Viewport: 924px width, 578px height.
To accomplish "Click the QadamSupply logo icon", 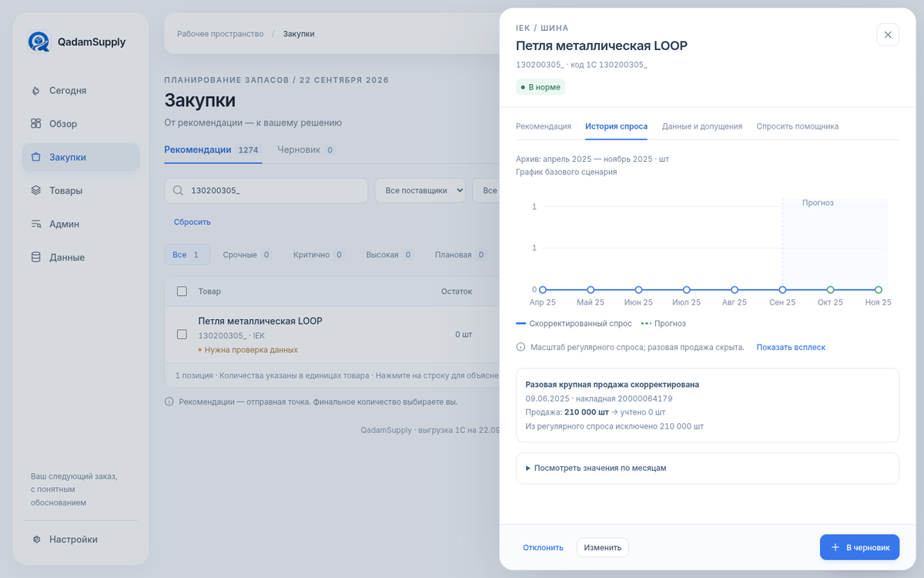I will click(x=38, y=42).
